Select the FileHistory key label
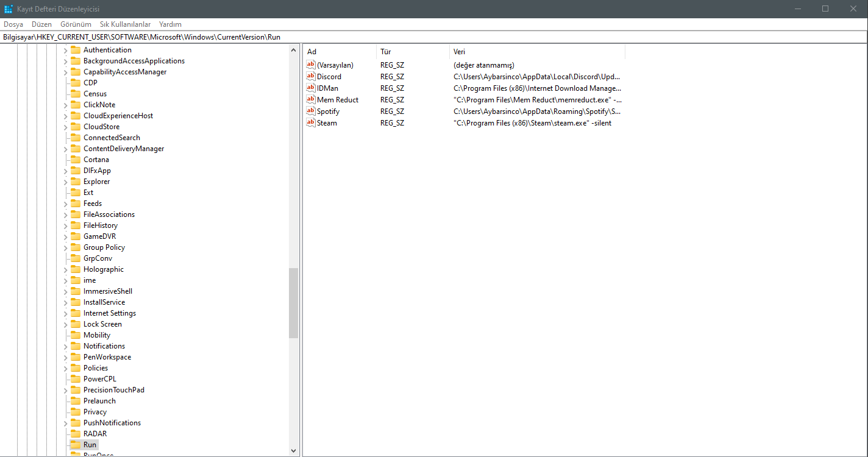 101,225
